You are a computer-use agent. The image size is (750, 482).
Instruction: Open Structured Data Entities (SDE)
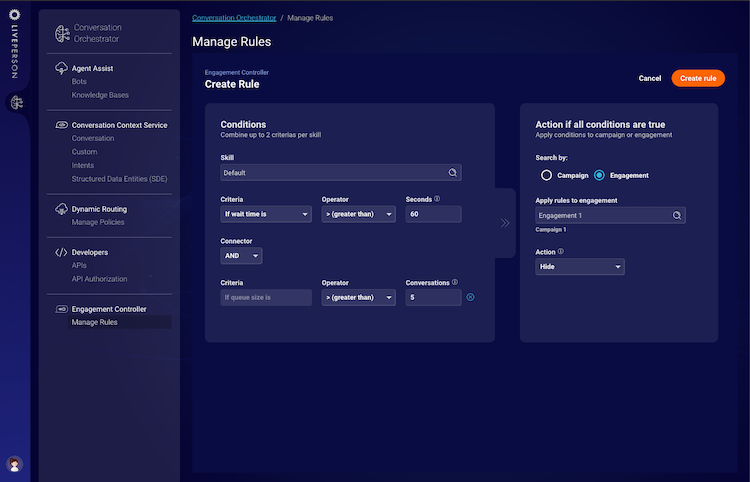(x=120, y=179)
